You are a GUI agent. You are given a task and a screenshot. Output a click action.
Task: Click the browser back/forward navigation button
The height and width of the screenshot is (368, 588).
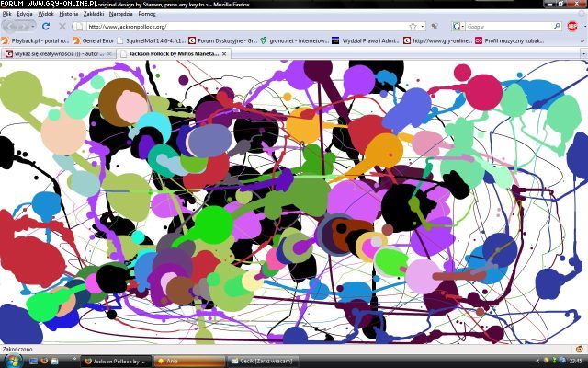coord(18,27)
